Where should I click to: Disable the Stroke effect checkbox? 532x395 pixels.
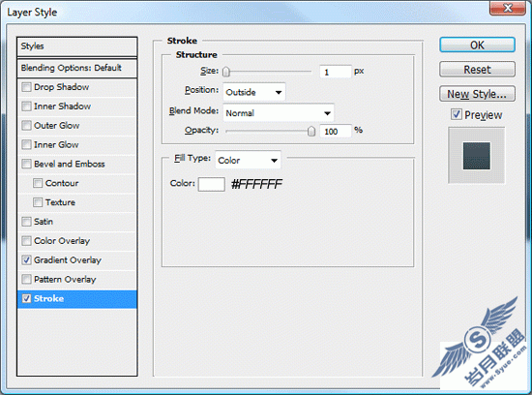point(26,298)
